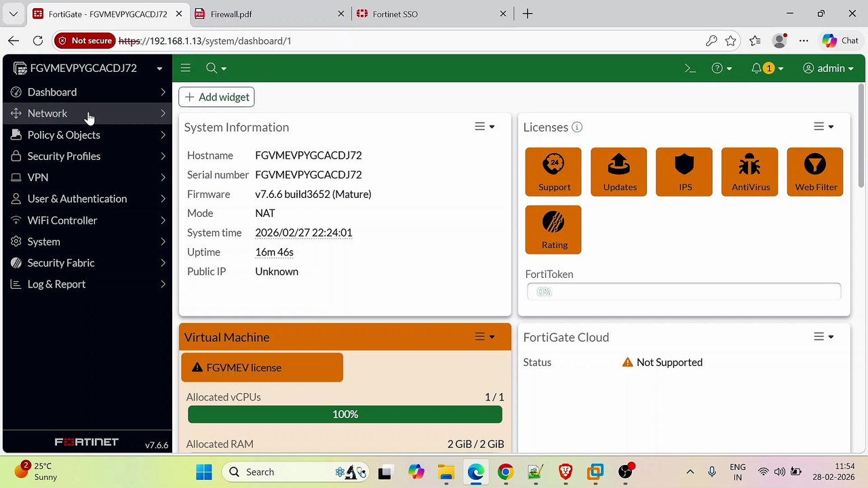Viewport: 868px width, 488px height.
Task: Expand the Security Profiles menu
Action: click(87, 156)
